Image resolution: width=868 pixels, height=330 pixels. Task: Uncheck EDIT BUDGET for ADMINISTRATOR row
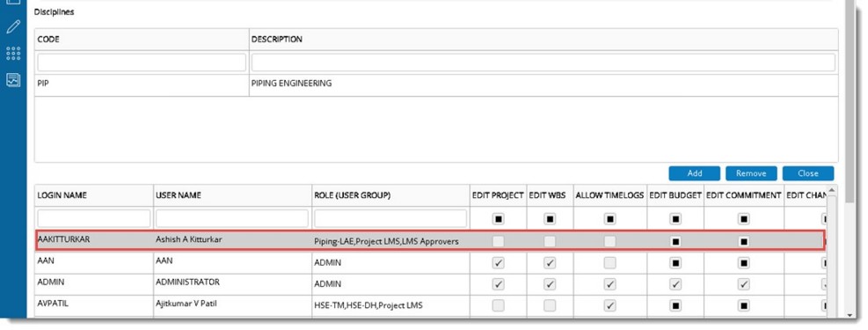[675, 284]
